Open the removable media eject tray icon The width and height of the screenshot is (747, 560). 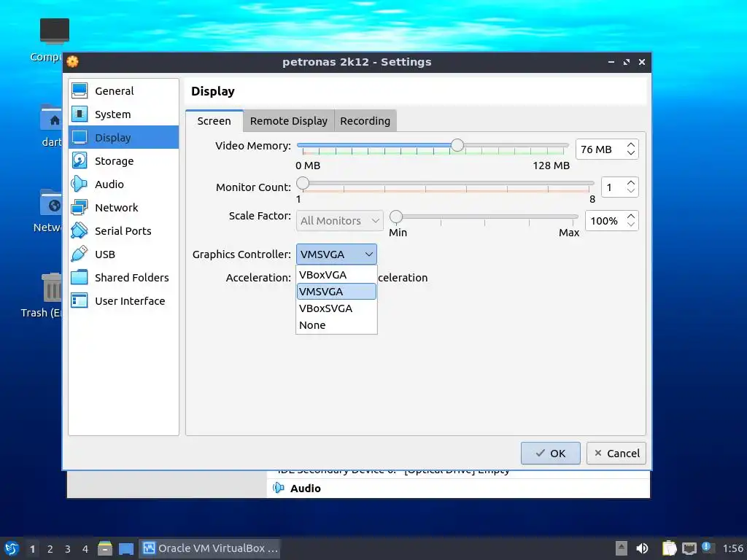(x=621, y=548)
